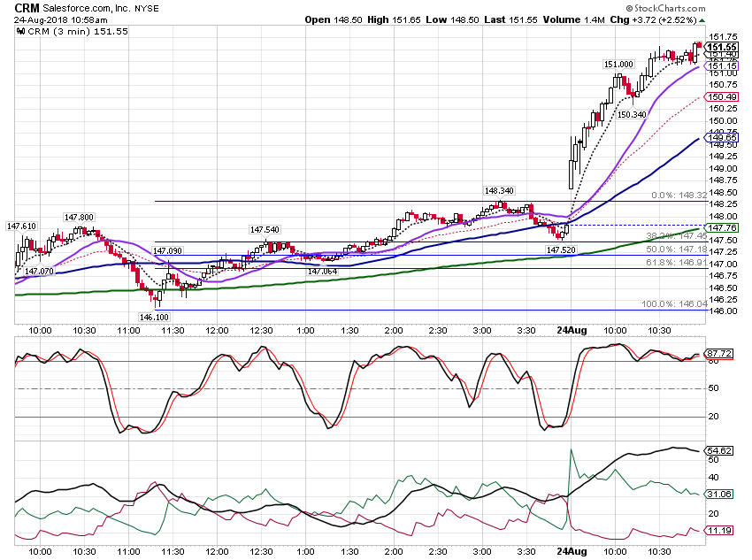The height and width of the screenshot is (560, 752).
Task: Click the Salesforce.com, Inc. company name
Action: (86, 8)
